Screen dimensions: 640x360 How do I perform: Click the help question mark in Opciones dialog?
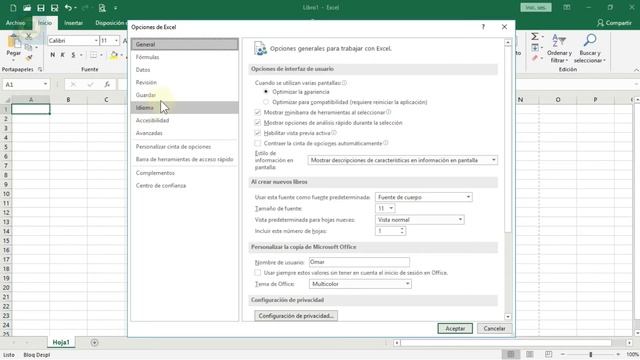[x=483, y=27]
